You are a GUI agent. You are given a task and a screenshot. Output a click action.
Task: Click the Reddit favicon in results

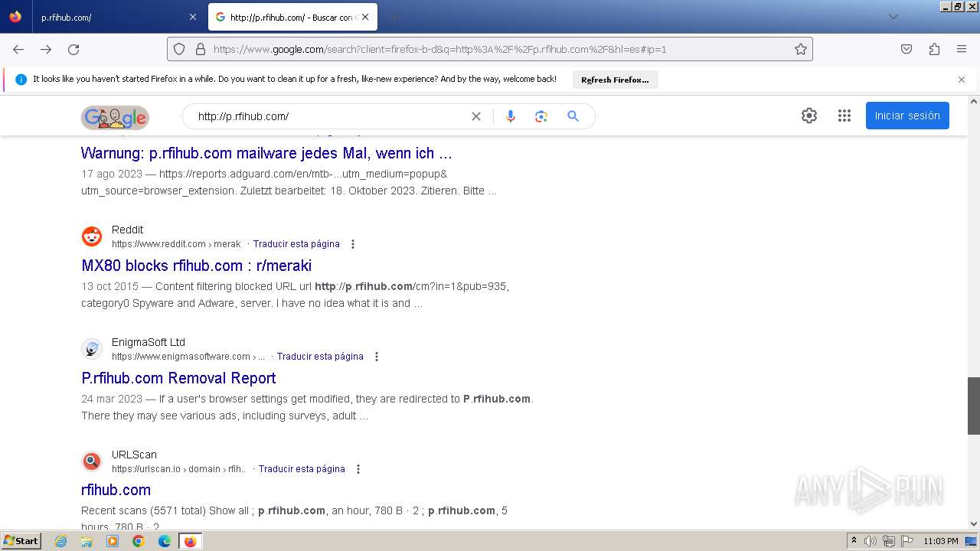pyautogui.click(x=92, y=236)
